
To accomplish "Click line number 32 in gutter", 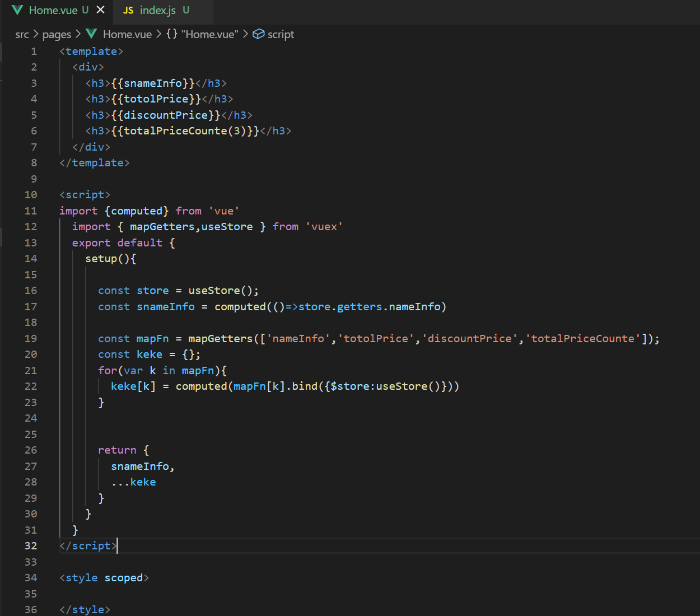I will click(31, 546).
